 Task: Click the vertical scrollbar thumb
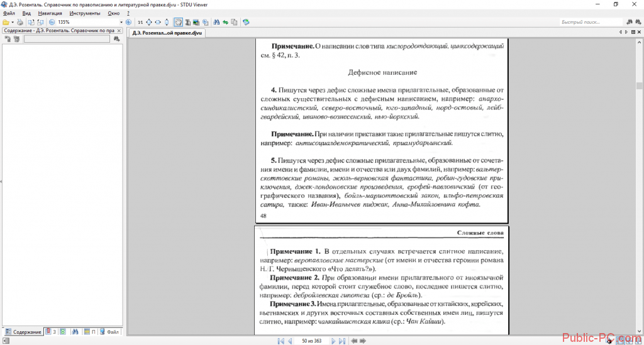pyautogui.click(x=639, y=85)
